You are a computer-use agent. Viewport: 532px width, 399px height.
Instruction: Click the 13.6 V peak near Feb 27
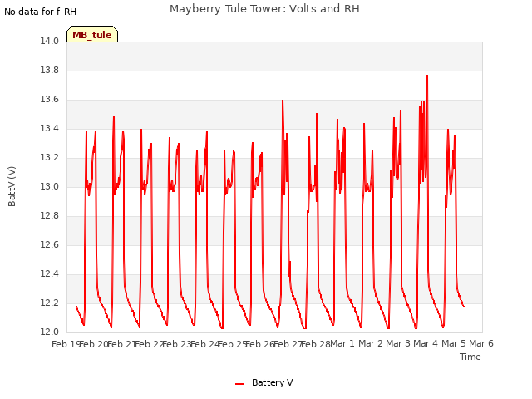(x=283, y=101)
